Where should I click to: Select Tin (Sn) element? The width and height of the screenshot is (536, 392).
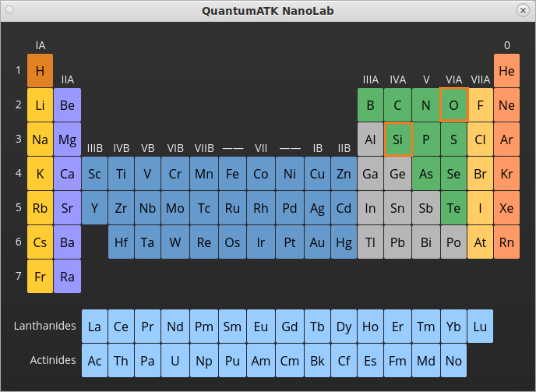398,208
